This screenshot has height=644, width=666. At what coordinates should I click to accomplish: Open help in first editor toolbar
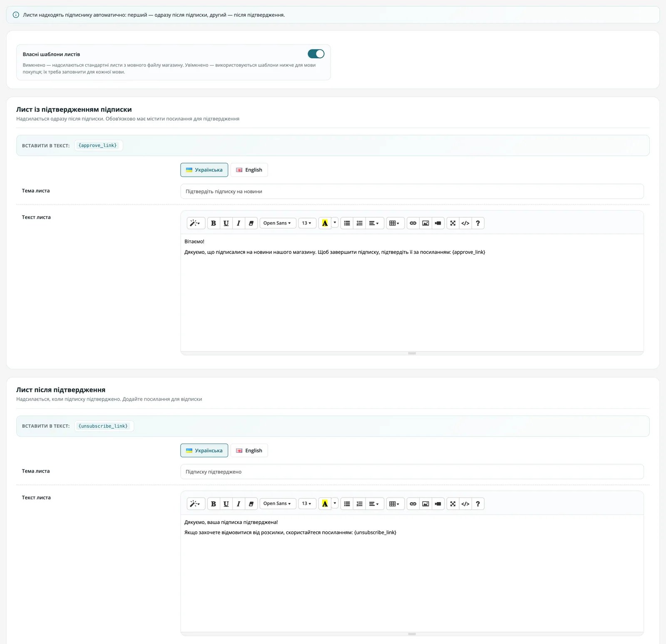click(x=478, y=223)
